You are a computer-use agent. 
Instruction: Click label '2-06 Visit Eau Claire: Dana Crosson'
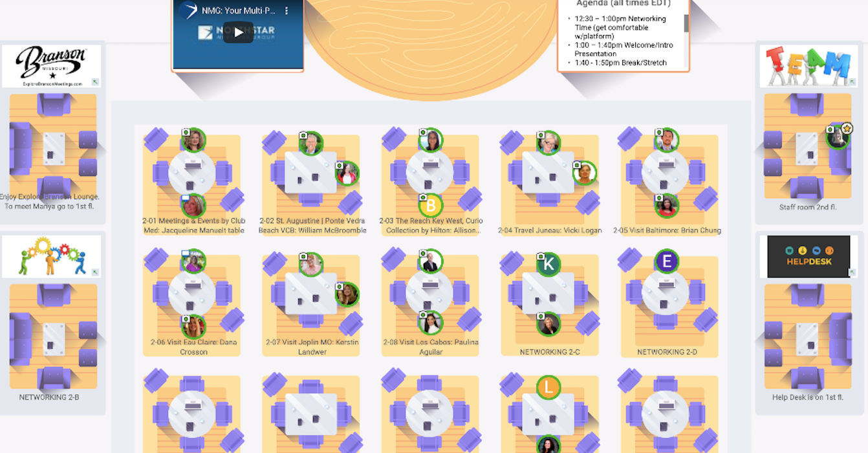click(x=193, y=347)
